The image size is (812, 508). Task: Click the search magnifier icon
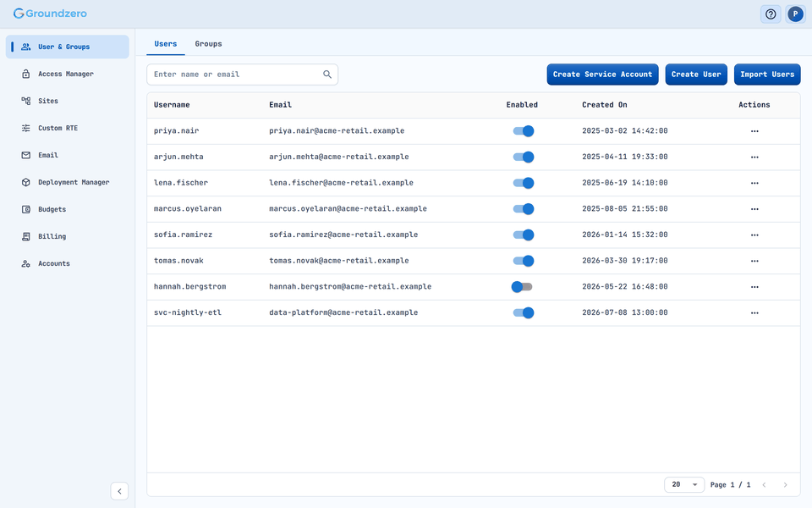point(327,75)
